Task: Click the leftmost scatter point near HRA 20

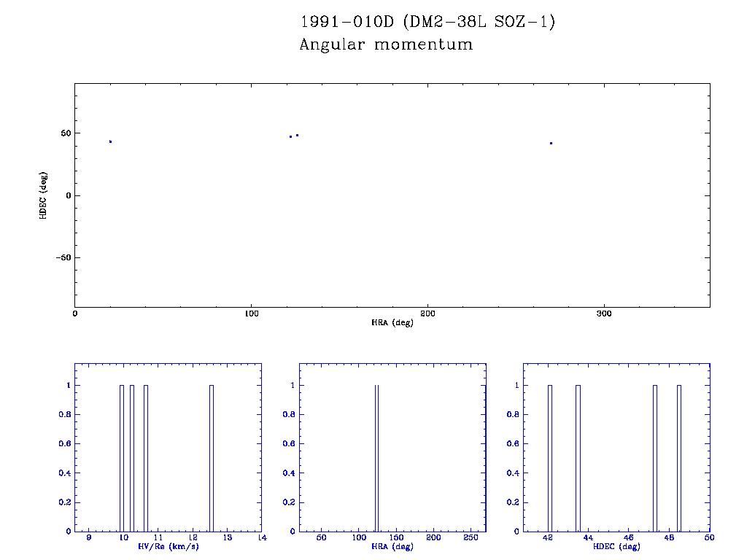Action: [x=110, y=141]
